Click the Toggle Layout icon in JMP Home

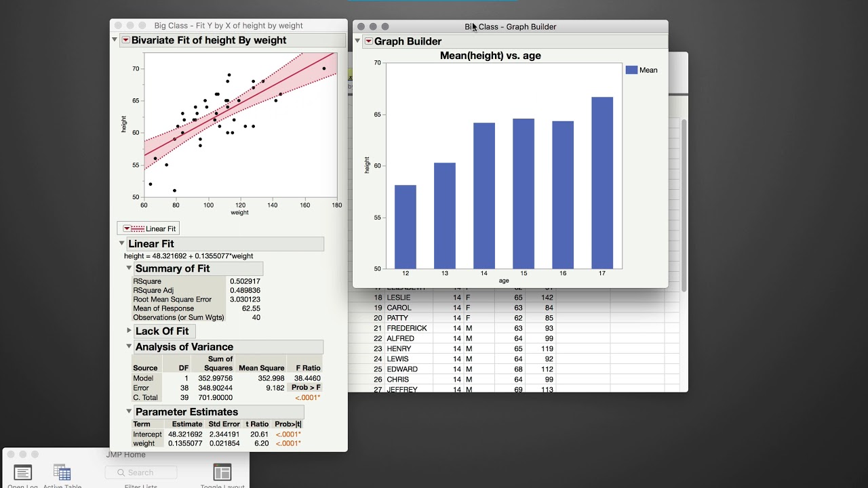tap(222, 472)
